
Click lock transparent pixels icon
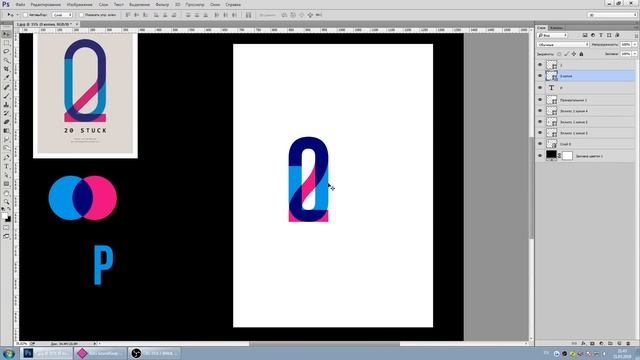(559, 54)
